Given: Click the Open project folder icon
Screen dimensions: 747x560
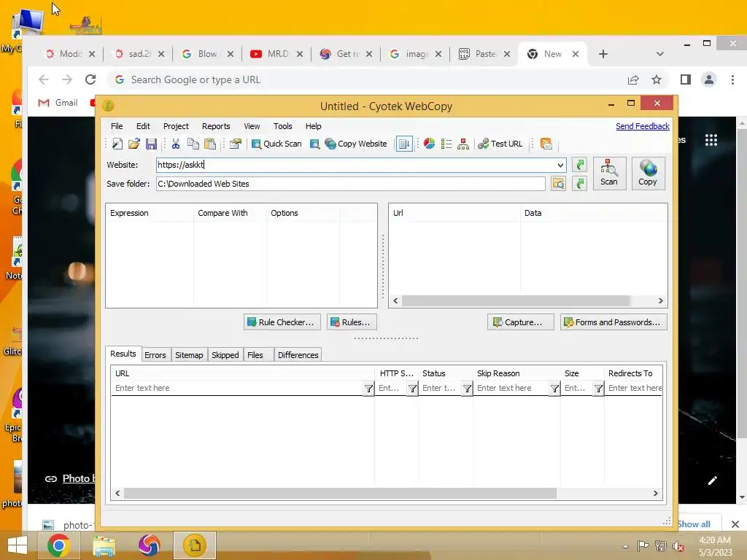Looking at the screenshot, I should tap(134, 144).
